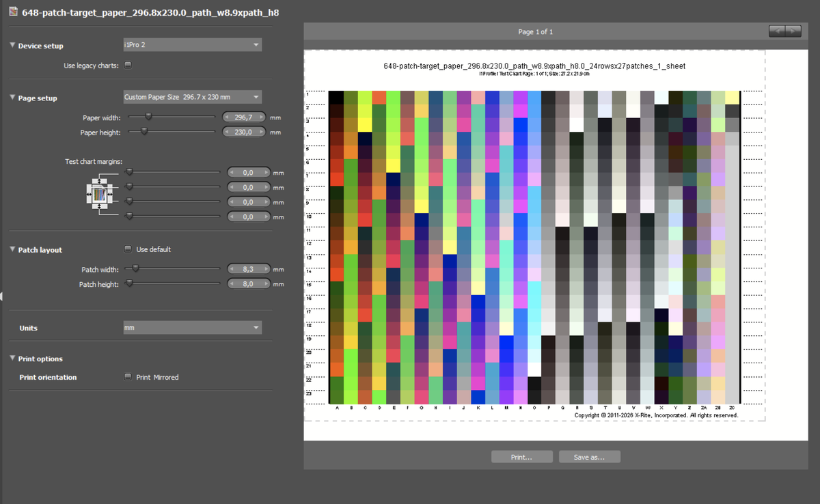Click the Paper height slider handle

(x=143, y=131)
